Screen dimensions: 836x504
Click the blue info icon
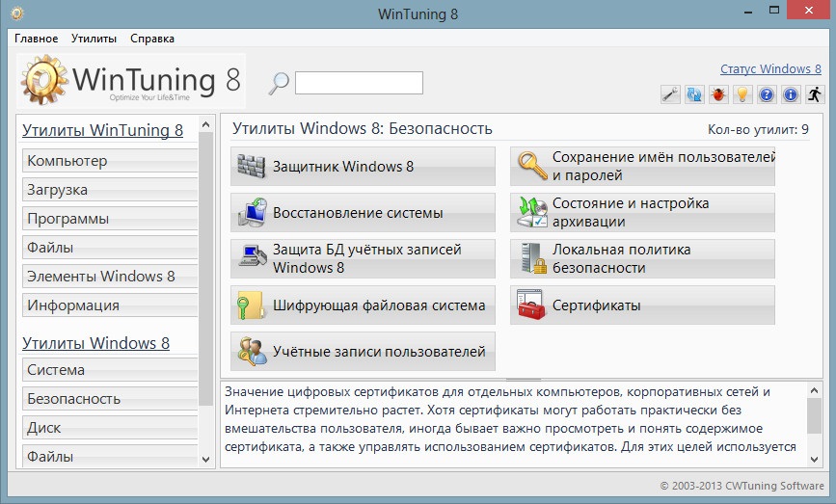coord(791,94)
